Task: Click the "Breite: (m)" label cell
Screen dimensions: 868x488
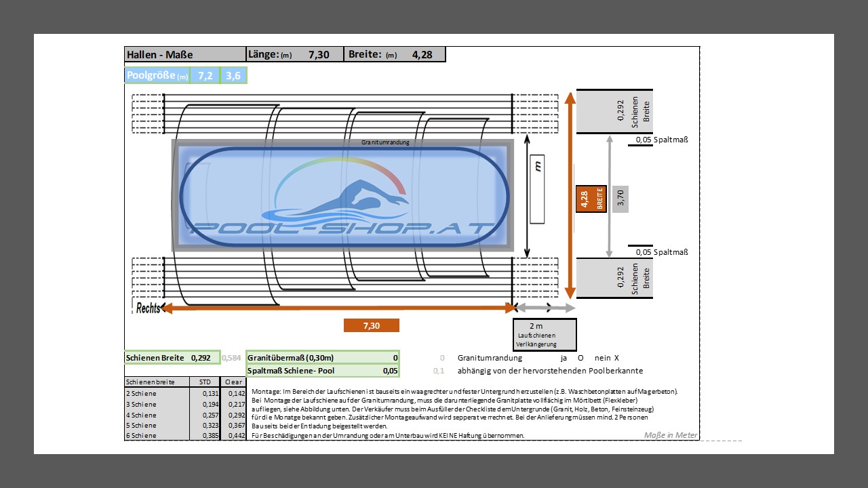Action: [372, 54]
